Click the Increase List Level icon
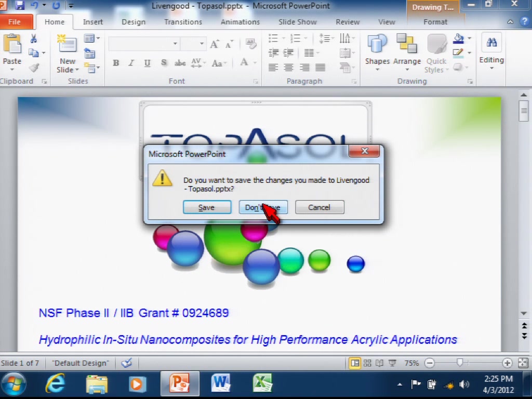This screenshot has width=532, height=399. coord(288,52)
